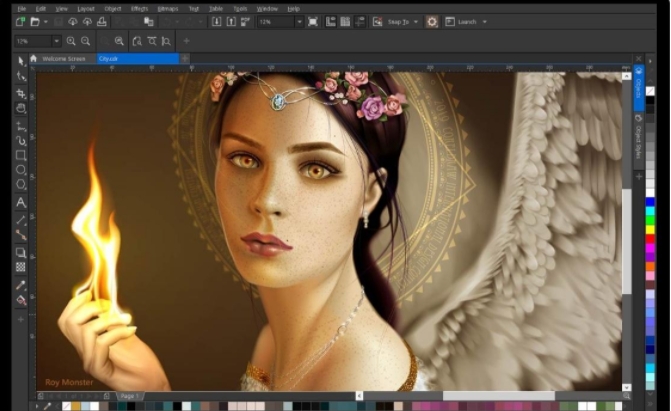Click the toolbox plus customize button

(21, 319)
